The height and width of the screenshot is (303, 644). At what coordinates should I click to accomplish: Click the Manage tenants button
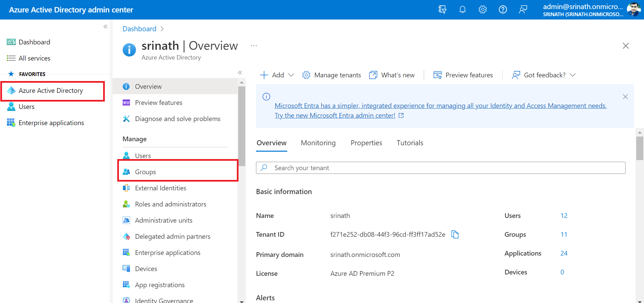tap(332, 75)
